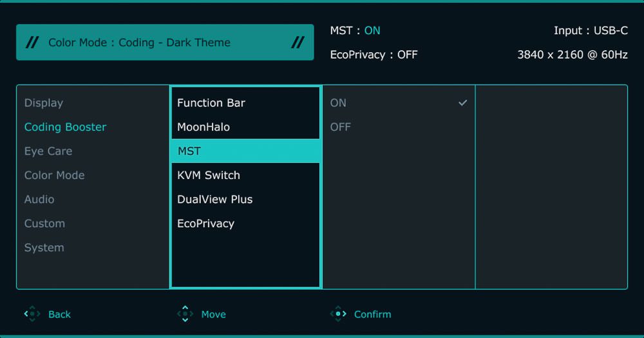644x338 pixels.
Task: Select the OFF option for MST
Action: coord(341,127)
